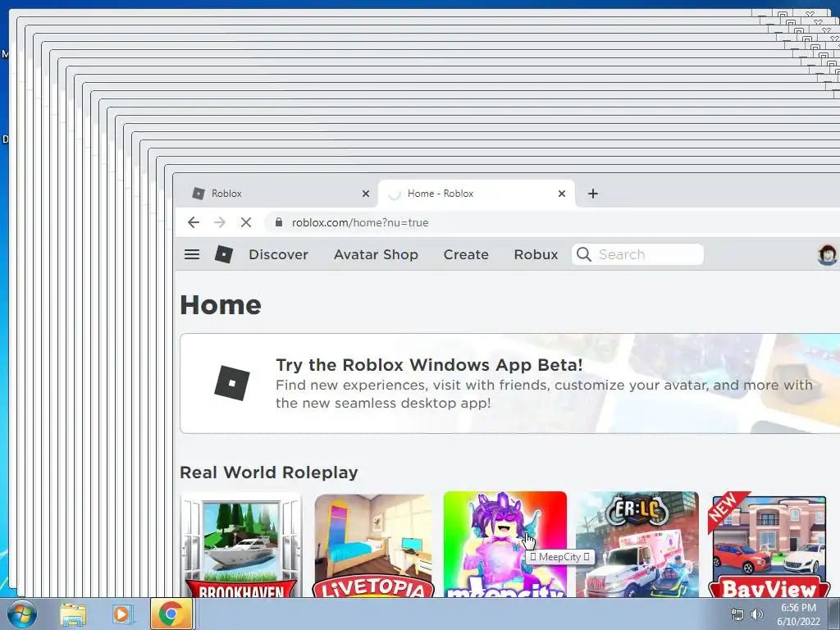The height and width of the screenshot is (630, 840).
Task: Click the roblox.com address bar URL
Action: [x=360, y=222]
